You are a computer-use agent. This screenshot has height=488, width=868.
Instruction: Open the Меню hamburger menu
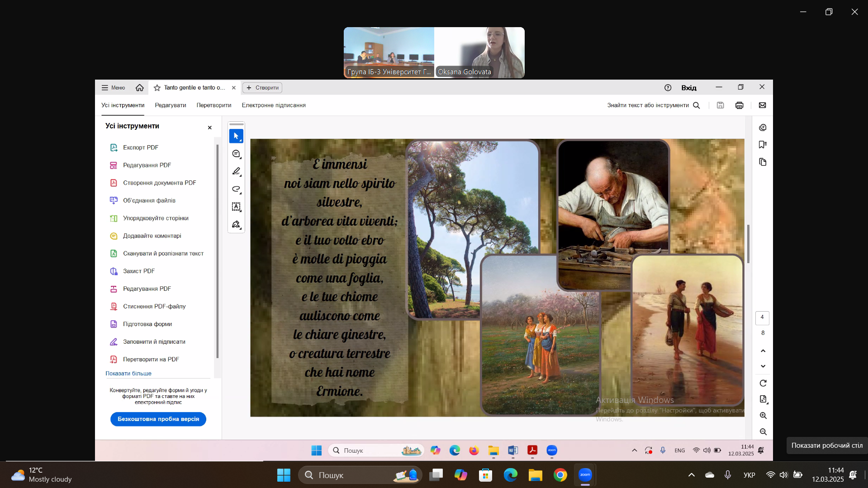[x=113, y=88]
